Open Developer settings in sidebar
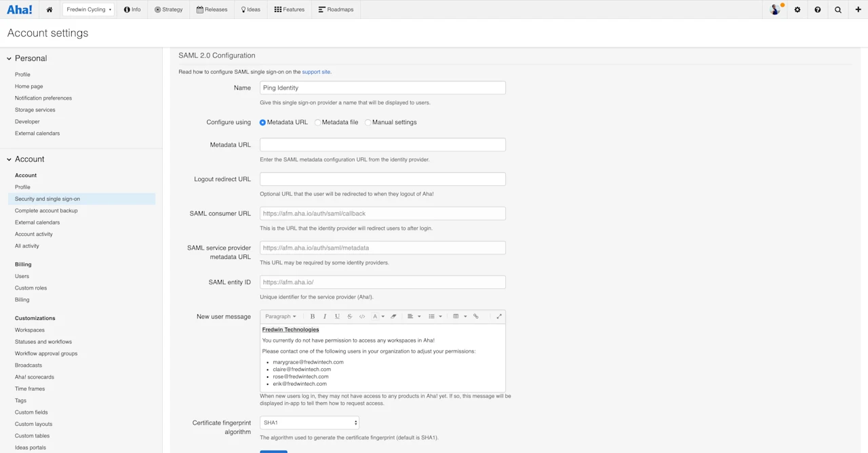The image size is (868, 453). (x=27, y=122)
